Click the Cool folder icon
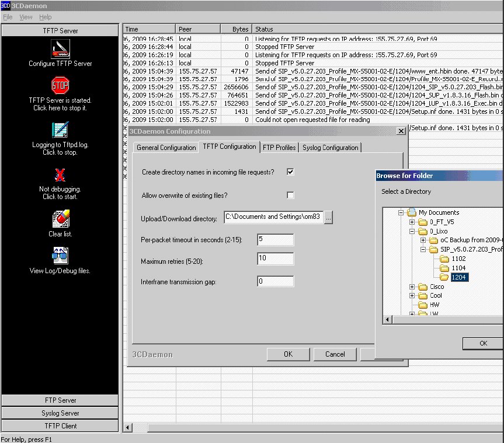 [x=423, y=295]
